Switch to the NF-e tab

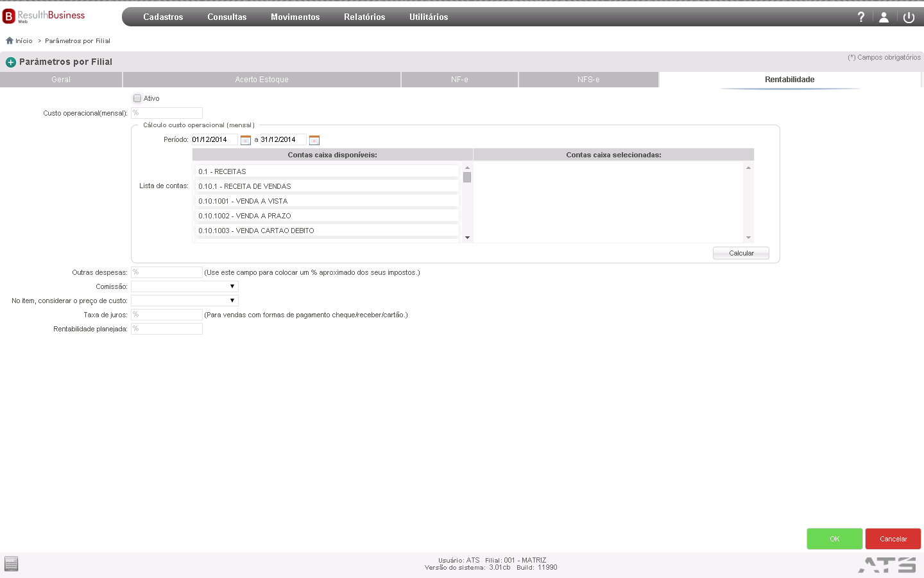[x=459, y=80]
